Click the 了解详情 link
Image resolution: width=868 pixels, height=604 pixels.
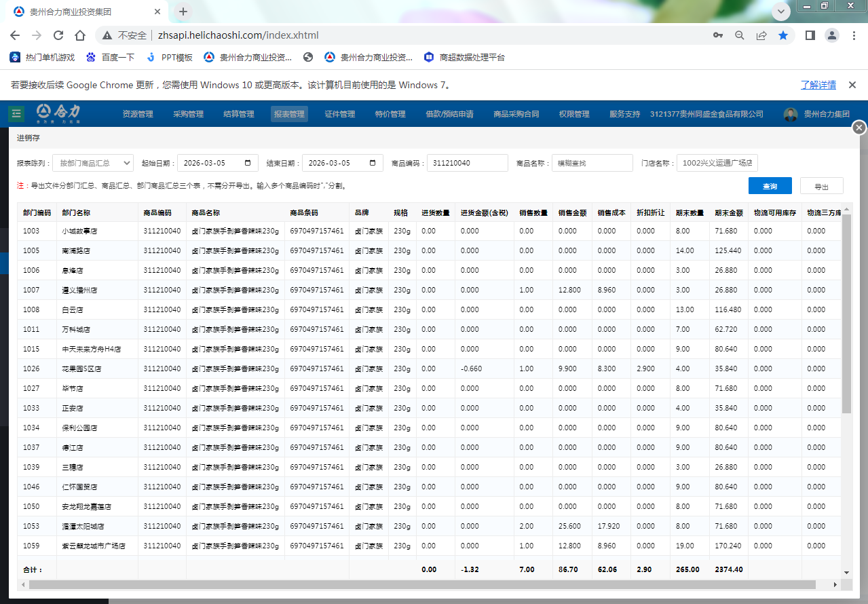click(x=818, y=85)
